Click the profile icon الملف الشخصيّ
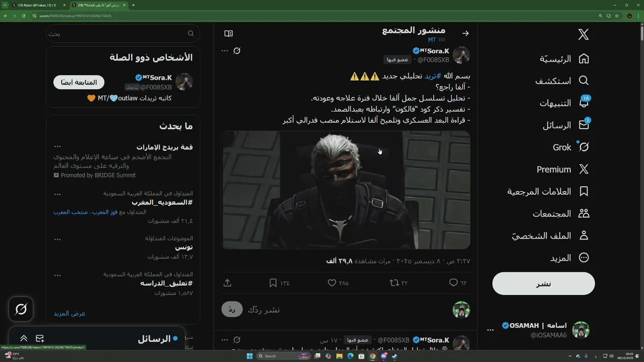Viewport: 644px width, 362px height. 584,236
